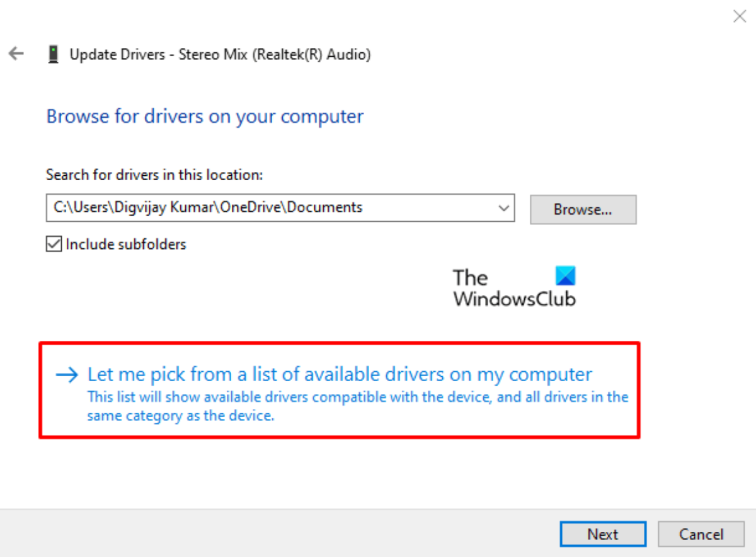
Task: Click the Next button
Action: click(602, 534)
